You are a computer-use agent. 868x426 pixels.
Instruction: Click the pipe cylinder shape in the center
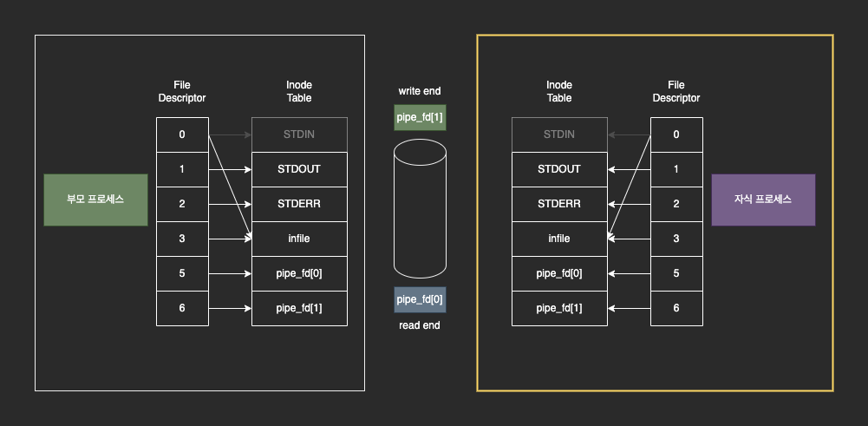[420, 208]
